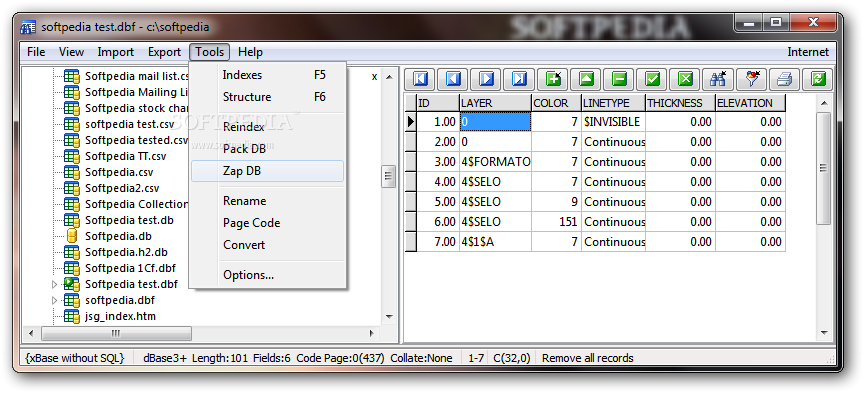Screen dimensions: 864x393
Task: Click the 4$1$A layer cell
Action: tap(495, 241)
